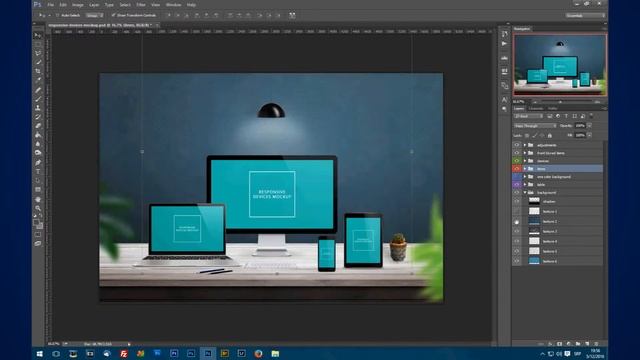The width and height of the screenshot is (640, 360).
Task: Hide the texture 6 layer
Action: coord(517,261)
